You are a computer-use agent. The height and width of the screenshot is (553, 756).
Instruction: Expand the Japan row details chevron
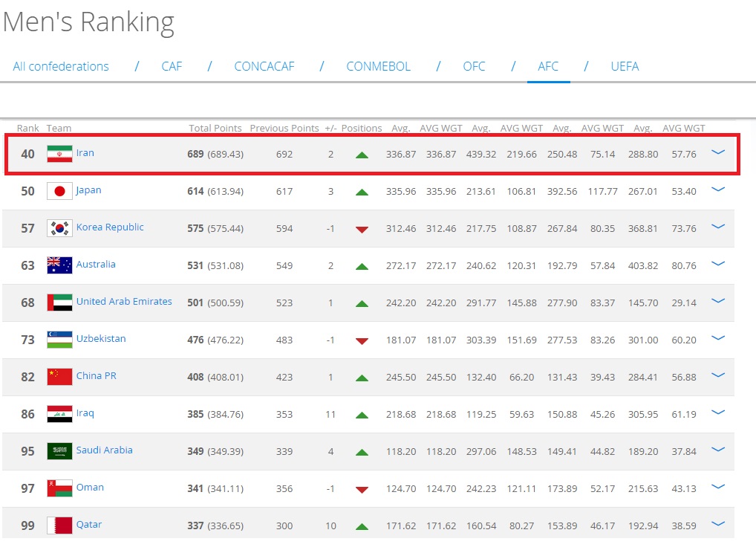tap(717, 190)
